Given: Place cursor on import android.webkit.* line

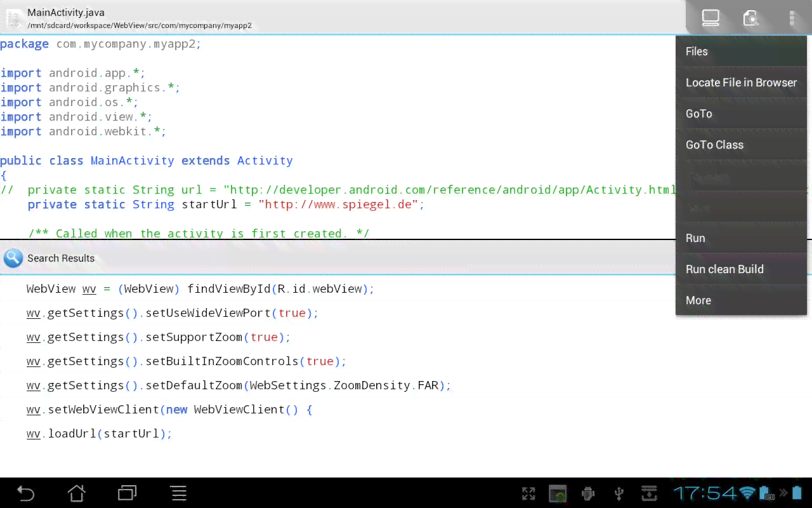Looking at the screenshot, I should tap(83, 131).
